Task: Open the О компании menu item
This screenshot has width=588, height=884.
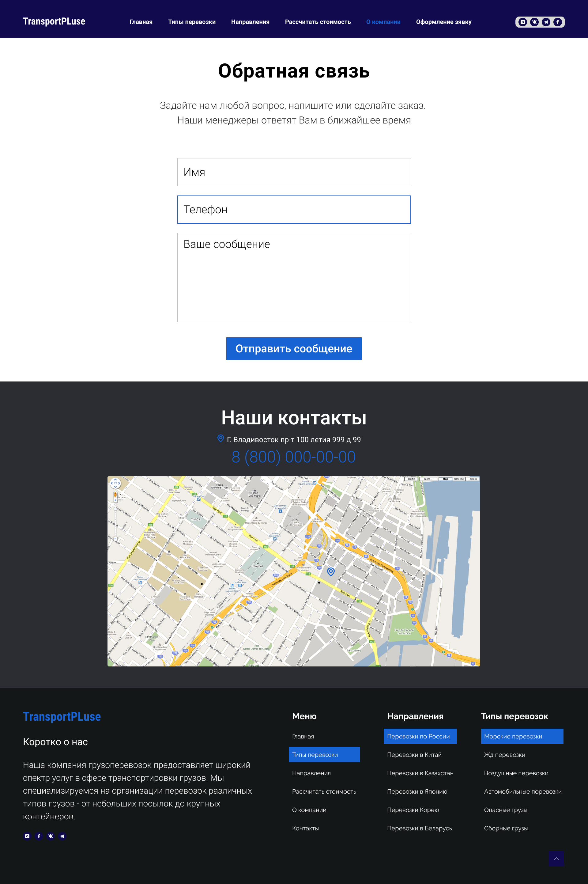Action: (383, 22)
